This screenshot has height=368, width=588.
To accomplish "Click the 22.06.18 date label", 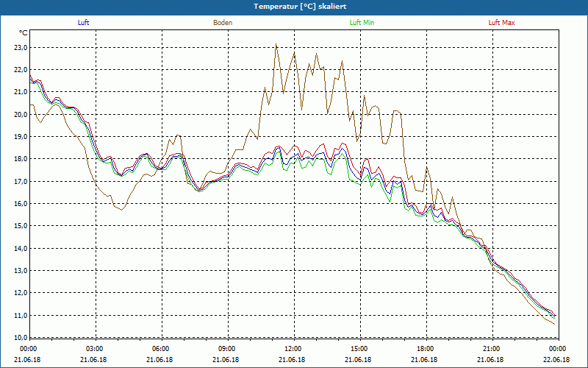I will pos(557,360).
